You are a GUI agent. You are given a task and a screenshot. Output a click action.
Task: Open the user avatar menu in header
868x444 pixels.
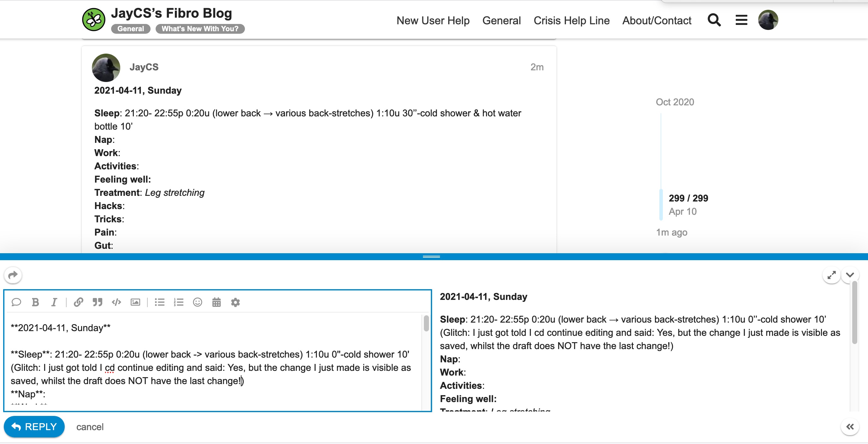pos(768,20)
